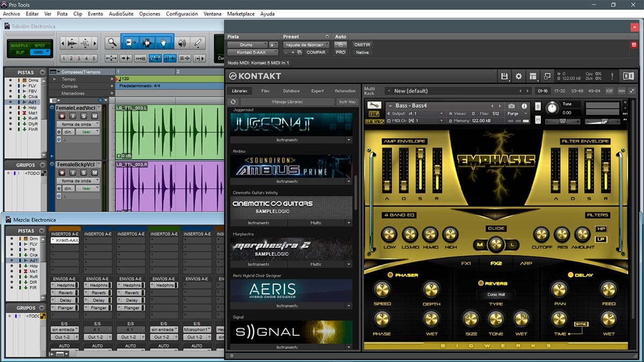Viewport: 644px width, 362px height.
Task: Toggle the REVERB effect on
Action: (x=481, y=283)
